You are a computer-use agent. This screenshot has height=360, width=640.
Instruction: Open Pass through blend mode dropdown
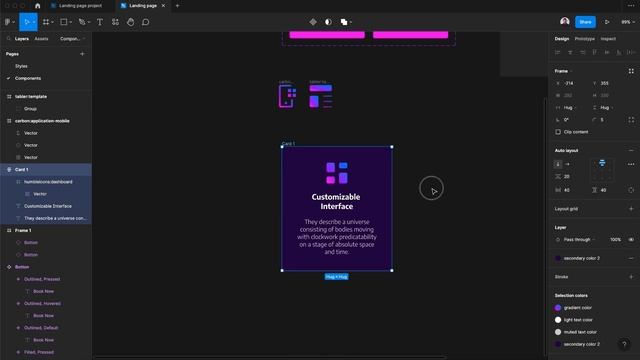point(579,240)
